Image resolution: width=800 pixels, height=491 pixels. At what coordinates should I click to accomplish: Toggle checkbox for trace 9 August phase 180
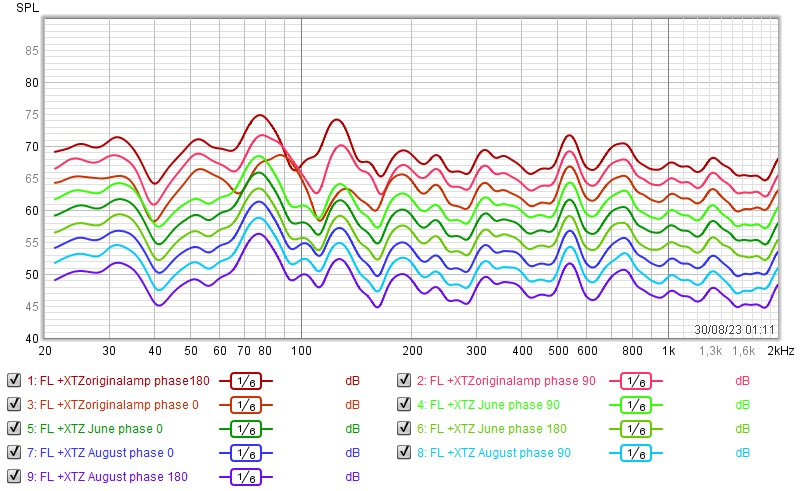pyautogui.click(x=14, y=476)
